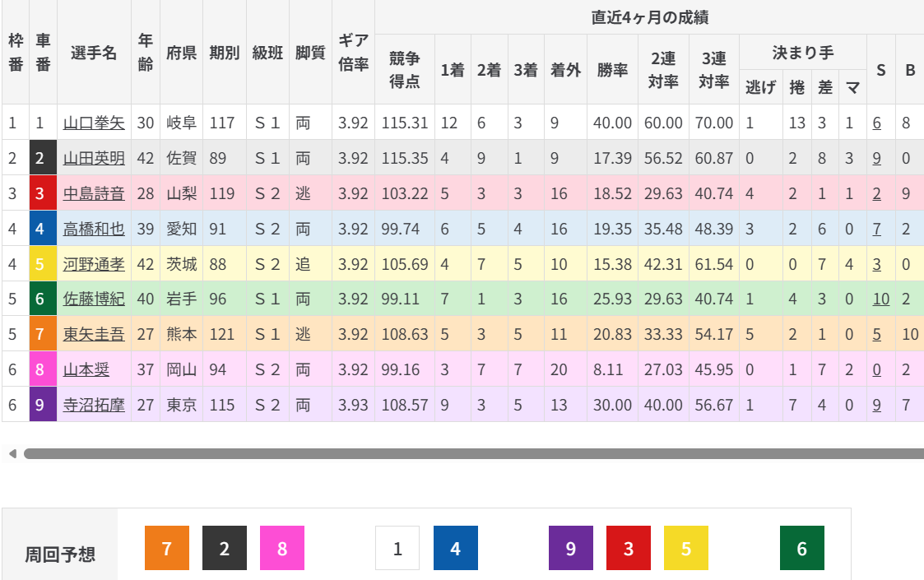Screen dimensions: 924x580
Task: Click black 2 square in 周回予想 row
Action: point(225,548)
